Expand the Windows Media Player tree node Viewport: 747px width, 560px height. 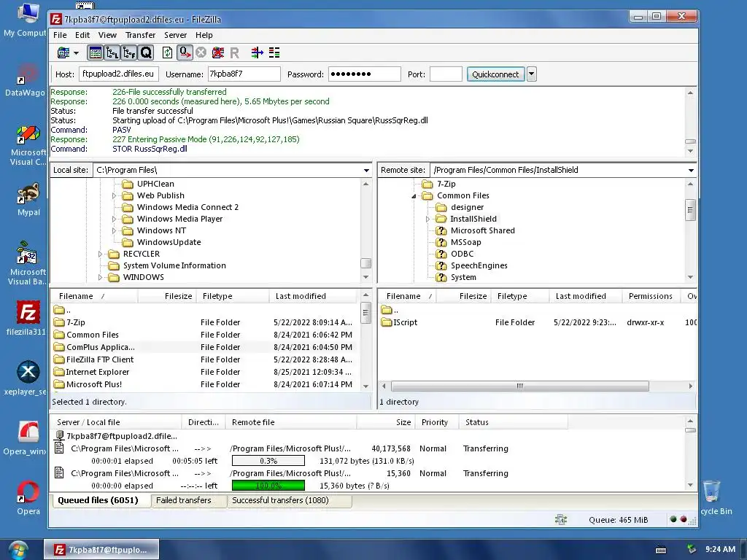(x=114, y=219)
